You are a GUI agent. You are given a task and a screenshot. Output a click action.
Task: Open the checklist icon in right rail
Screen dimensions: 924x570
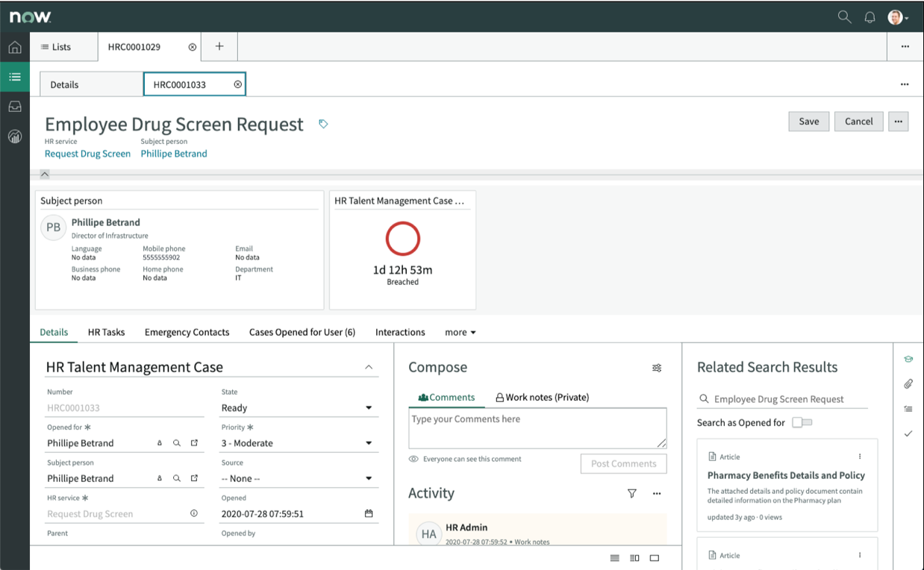tap(908, 409)
